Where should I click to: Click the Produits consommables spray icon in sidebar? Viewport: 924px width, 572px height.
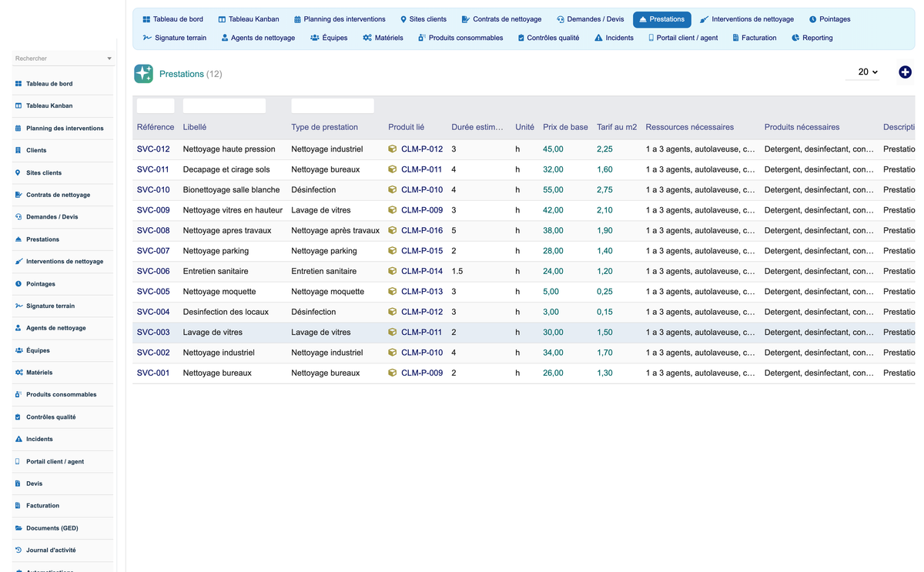18,395
